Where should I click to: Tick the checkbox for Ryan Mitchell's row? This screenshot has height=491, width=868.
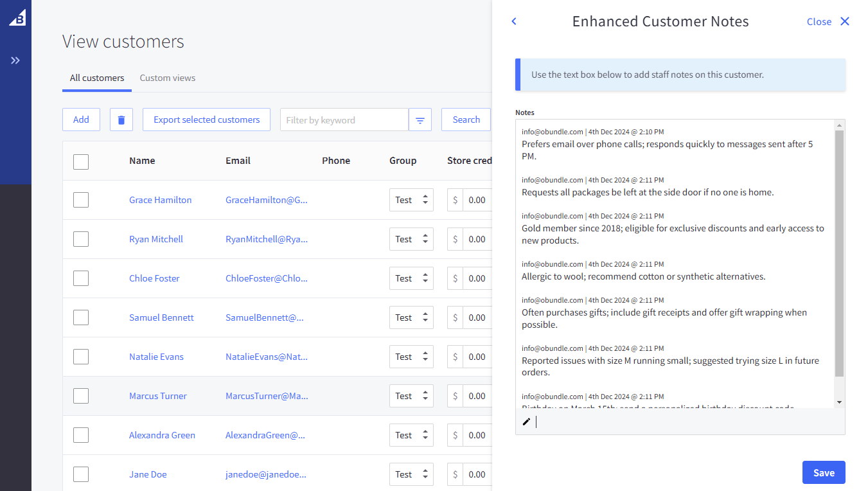(80, 238)
